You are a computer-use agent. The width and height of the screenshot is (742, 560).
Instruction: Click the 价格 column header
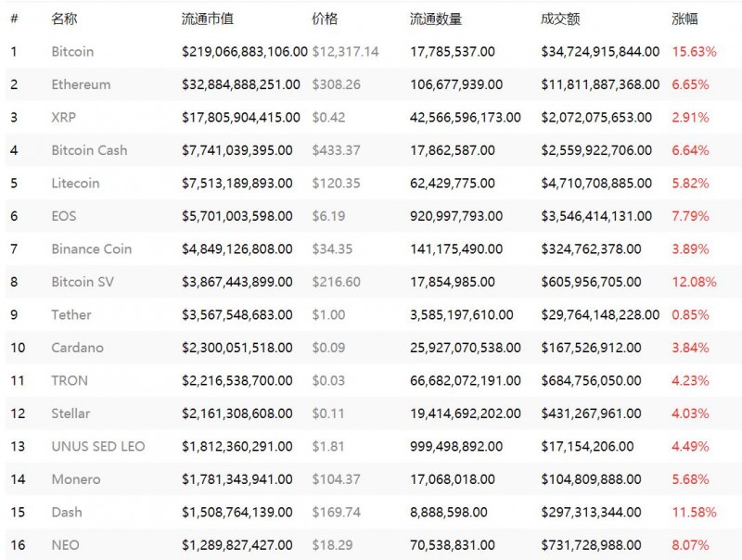325,19
